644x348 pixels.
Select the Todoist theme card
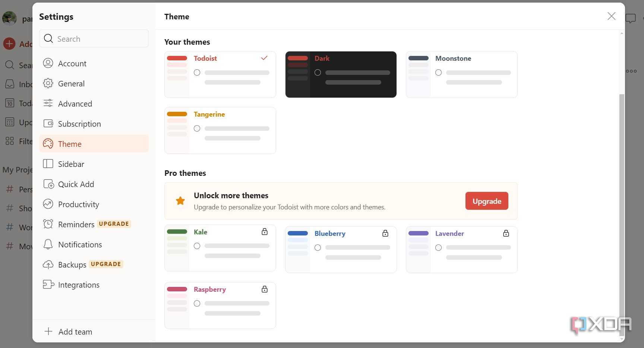point(220,75)
